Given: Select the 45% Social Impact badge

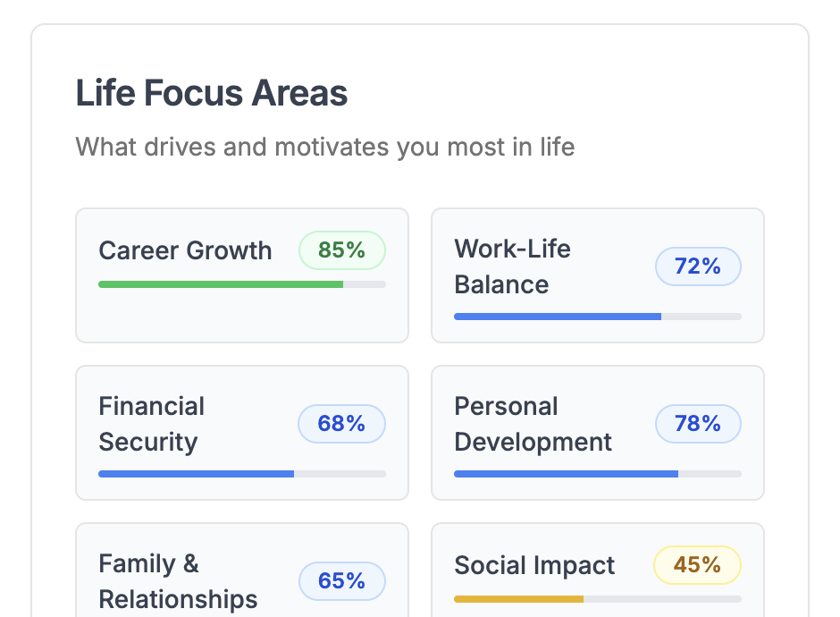Looking at the screenshot, I should coord(698,565).
